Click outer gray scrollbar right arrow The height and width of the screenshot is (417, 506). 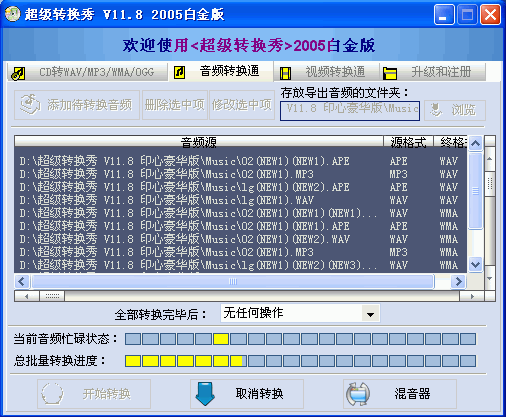pyautogui.click(x=472, y=296)
